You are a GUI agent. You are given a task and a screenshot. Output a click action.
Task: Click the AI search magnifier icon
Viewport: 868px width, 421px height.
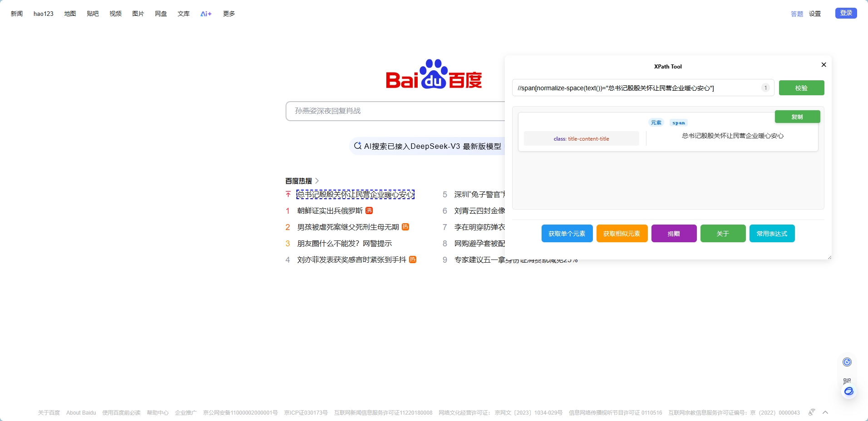[358, 146]
